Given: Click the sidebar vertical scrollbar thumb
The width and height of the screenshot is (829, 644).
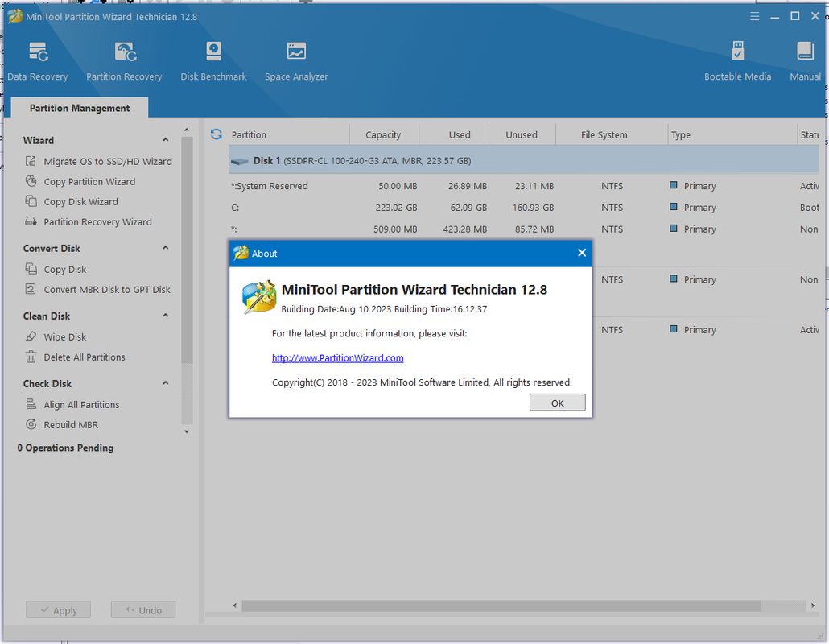Looking at the screenshot, I should tap(187, 250).
